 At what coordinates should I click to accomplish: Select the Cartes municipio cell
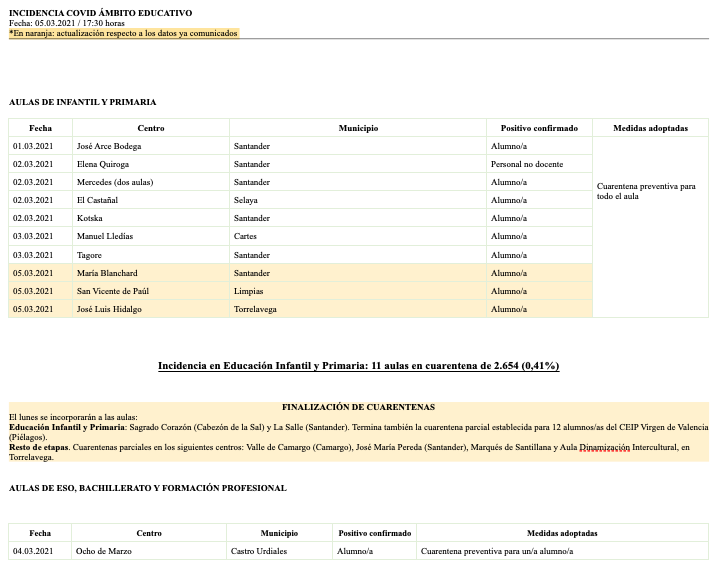pos(245,236)
